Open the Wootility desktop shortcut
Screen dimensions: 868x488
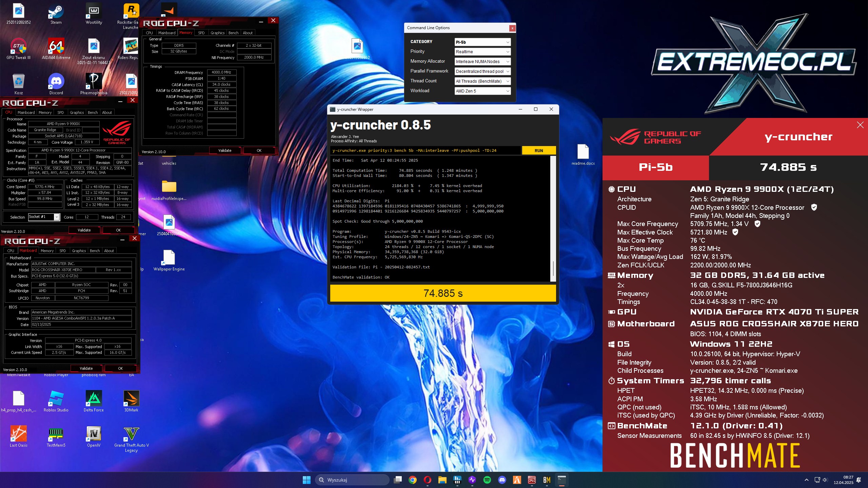point(94,14)
